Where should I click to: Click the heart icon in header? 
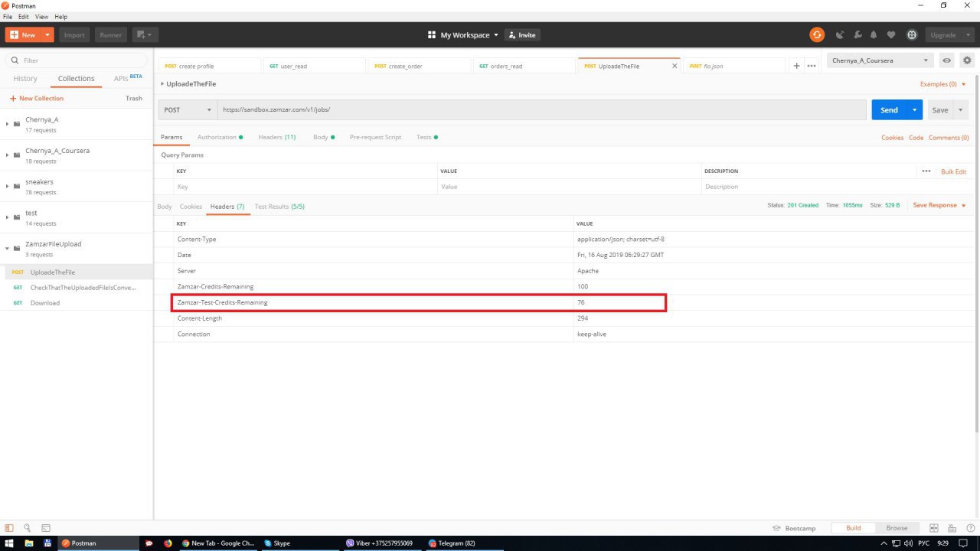pyautogui.click(x=891, y=35)
